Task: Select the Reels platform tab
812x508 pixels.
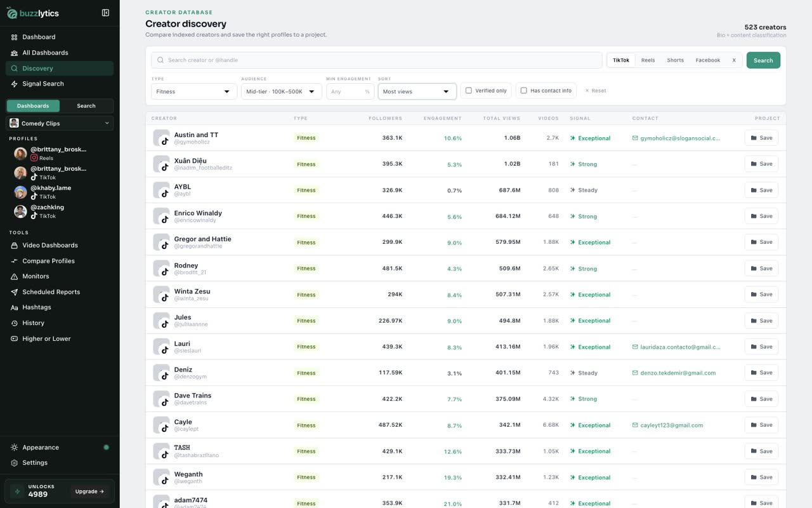Action: 648,60
